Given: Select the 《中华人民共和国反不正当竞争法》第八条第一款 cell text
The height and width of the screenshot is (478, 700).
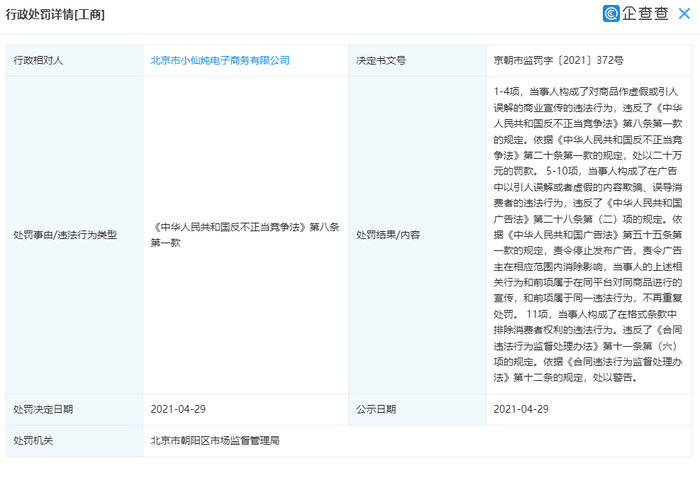Looking at the screenshot, I should 245,235.
